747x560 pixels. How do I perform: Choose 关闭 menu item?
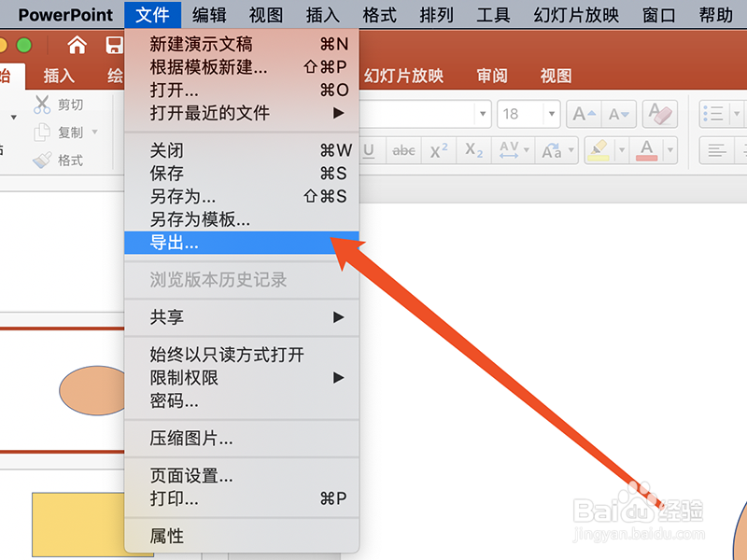(x=242, y=150)
